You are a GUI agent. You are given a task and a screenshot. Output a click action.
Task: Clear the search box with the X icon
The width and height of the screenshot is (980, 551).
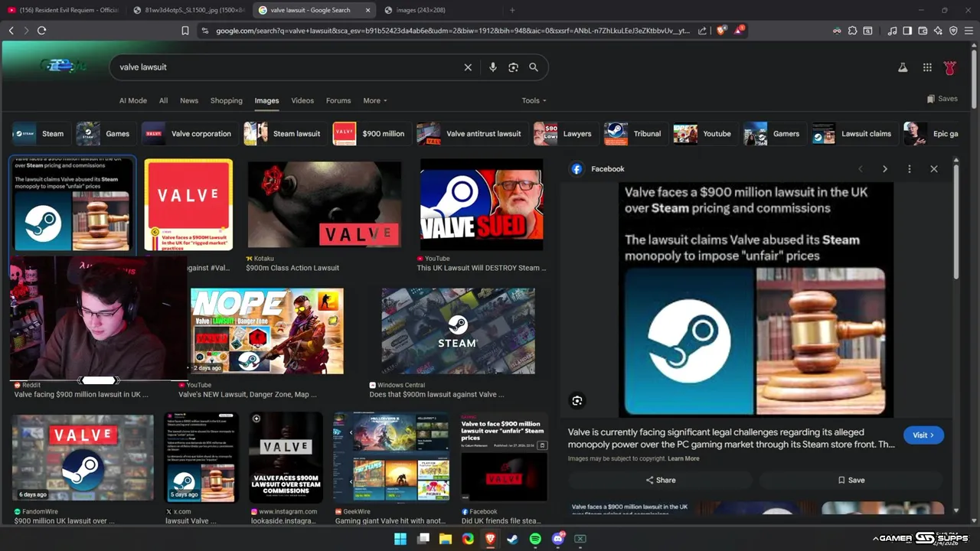click(x=468, y=67)
